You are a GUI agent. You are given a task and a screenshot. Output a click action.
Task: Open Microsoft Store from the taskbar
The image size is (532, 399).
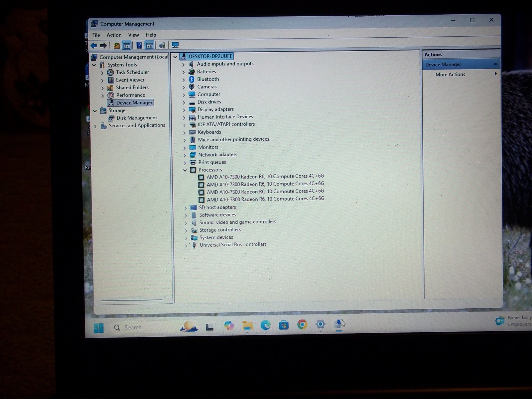click(x=284, y=325)
